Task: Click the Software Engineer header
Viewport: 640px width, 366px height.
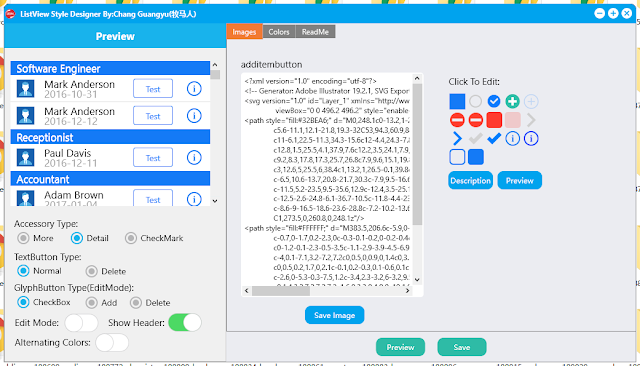Action: pos(110,68)
